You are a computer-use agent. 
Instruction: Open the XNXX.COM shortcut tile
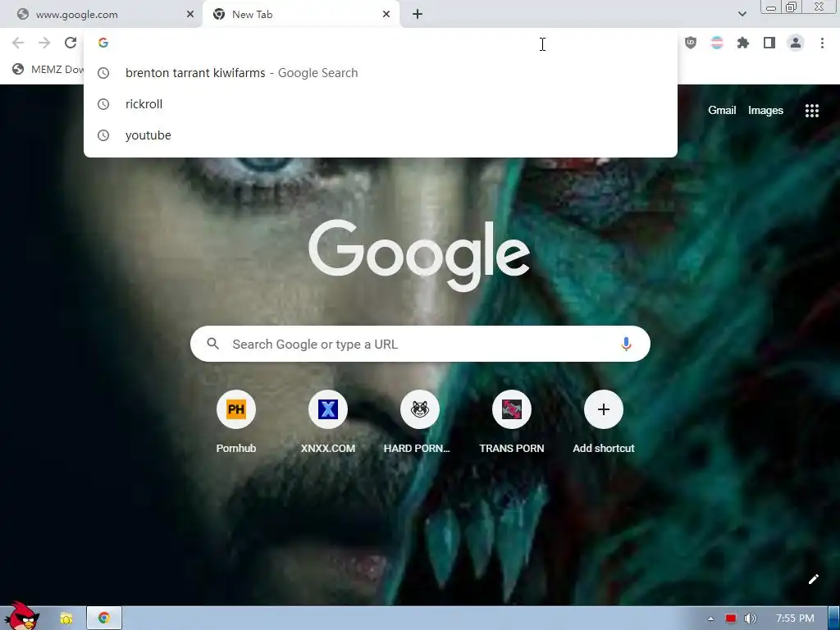[x=328, y=422]
